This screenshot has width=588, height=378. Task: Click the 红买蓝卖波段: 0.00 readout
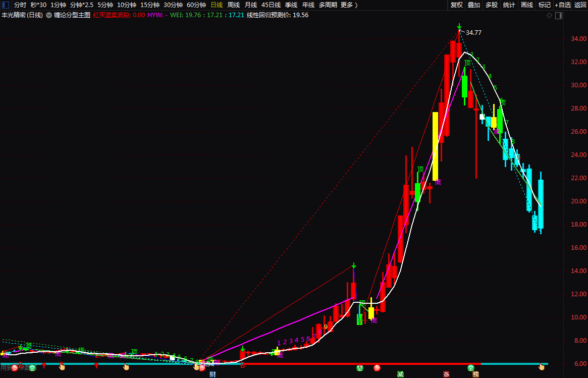point(119,15)
